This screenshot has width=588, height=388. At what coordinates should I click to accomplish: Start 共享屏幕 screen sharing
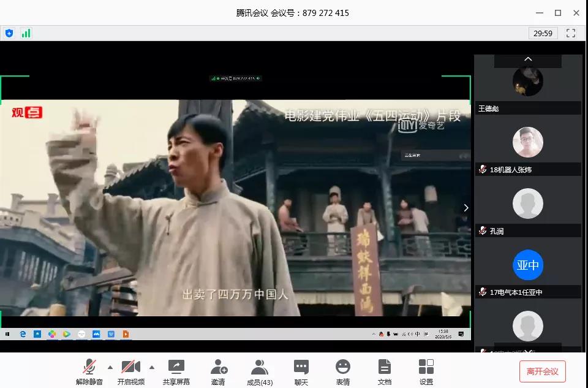tap(176, 372)
